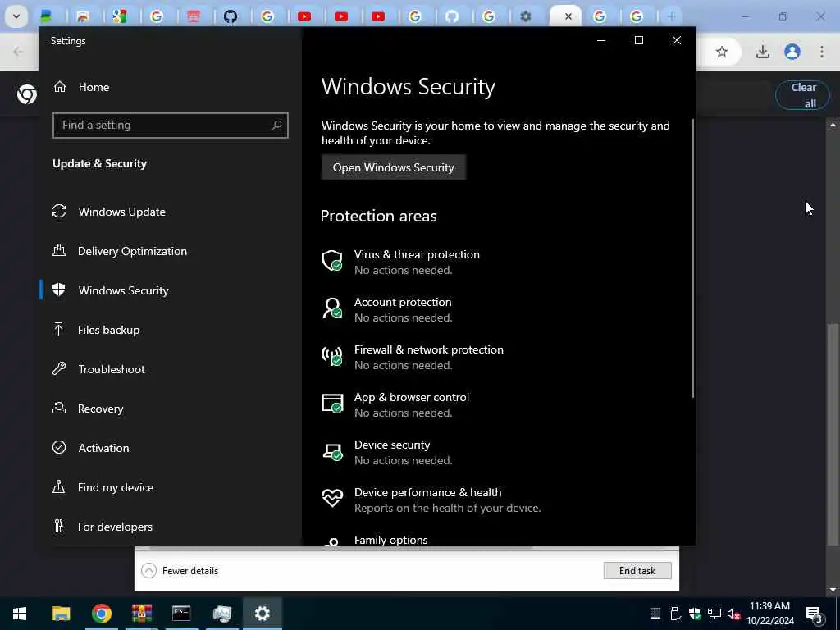Viewport: 840px width, 630px height.
Task: Focus the Find a setting search box
Action: point(171,126)
